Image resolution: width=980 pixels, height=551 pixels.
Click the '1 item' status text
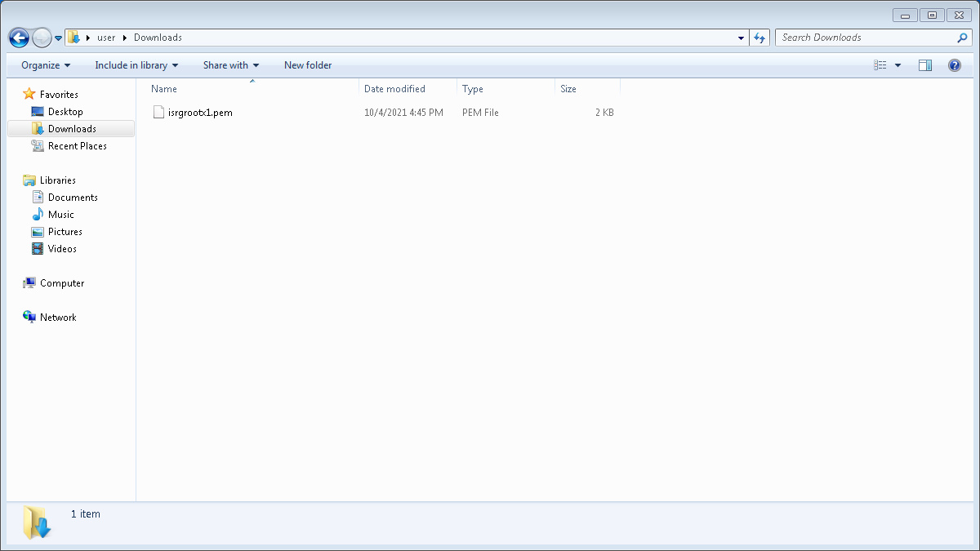(86, 514)
